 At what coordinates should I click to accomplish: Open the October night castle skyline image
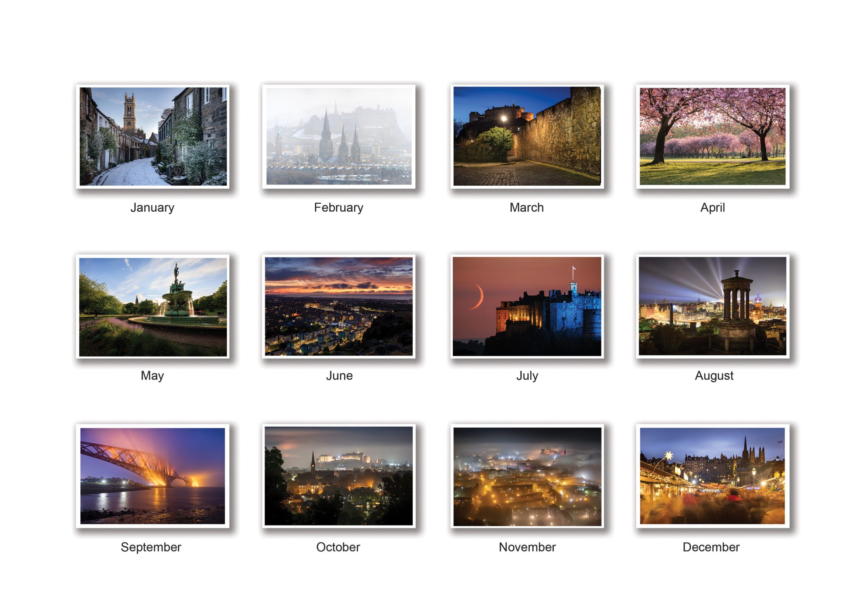(x=339, y=476)
